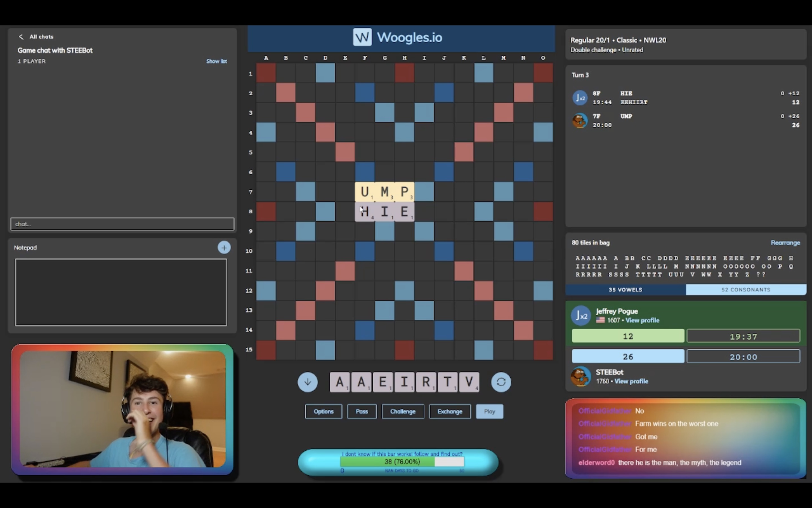Image resolution: width=812 pixels, height=508 pixels.
Task: Select the I tile in the rack
Action: [x=404, y=382]
